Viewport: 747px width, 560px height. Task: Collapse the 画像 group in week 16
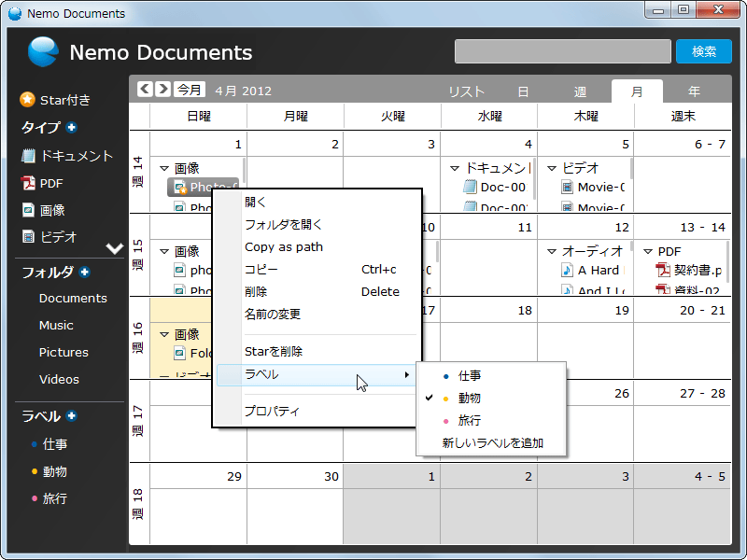pyautogui.click(x=164, y=334)
